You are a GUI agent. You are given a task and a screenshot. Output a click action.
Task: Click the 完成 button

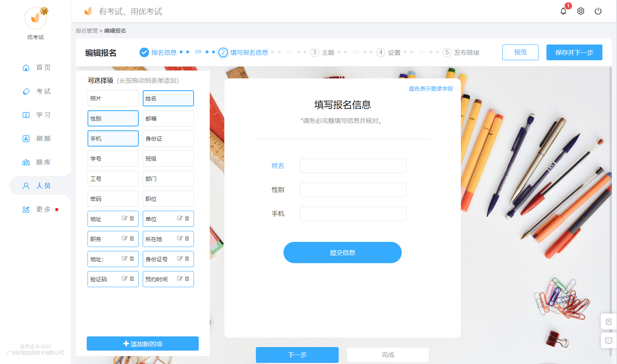pos(388,355)
